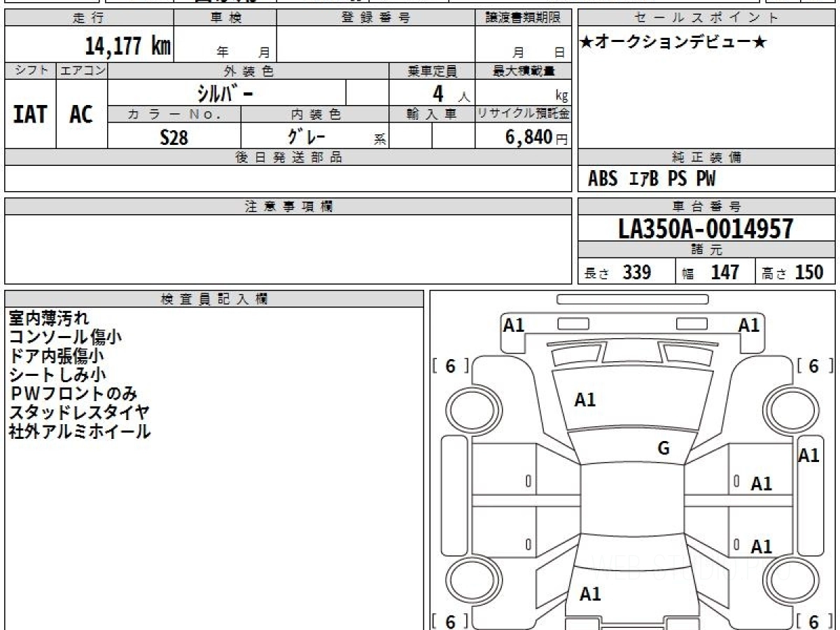Screen dimensions: 840x630
Task: Select the IAT transmission value
Action: 30,114
